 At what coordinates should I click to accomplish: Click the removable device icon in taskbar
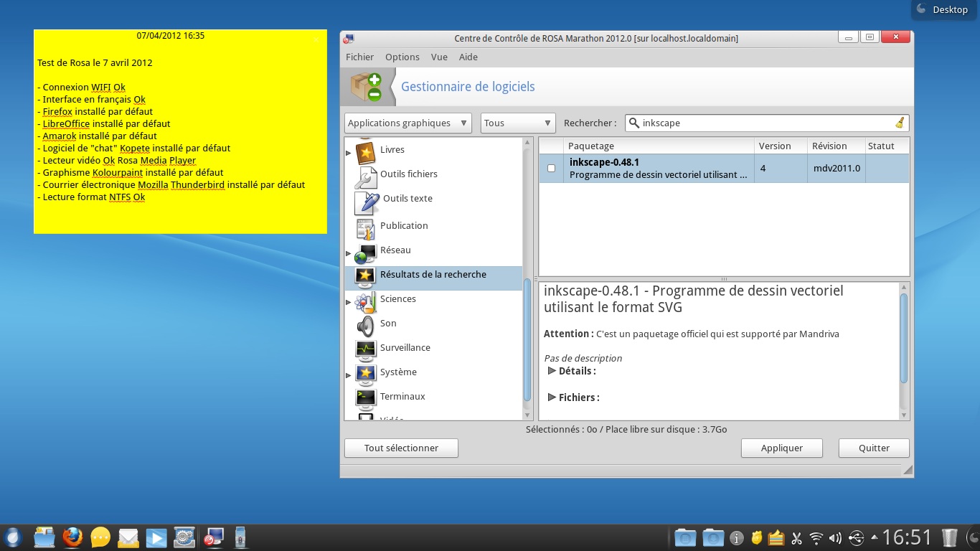pos(241,537)
